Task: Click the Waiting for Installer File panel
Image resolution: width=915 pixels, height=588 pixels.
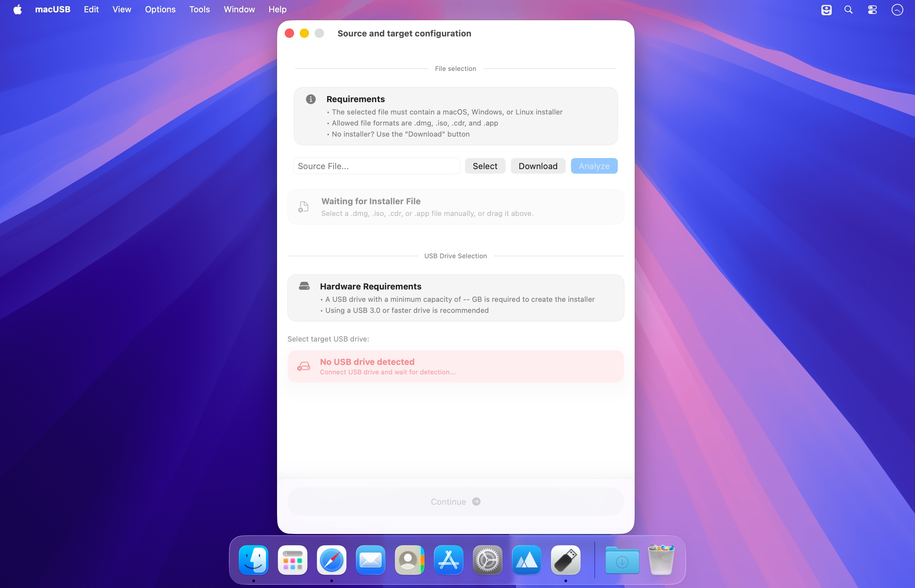Action: pos(456,207)
